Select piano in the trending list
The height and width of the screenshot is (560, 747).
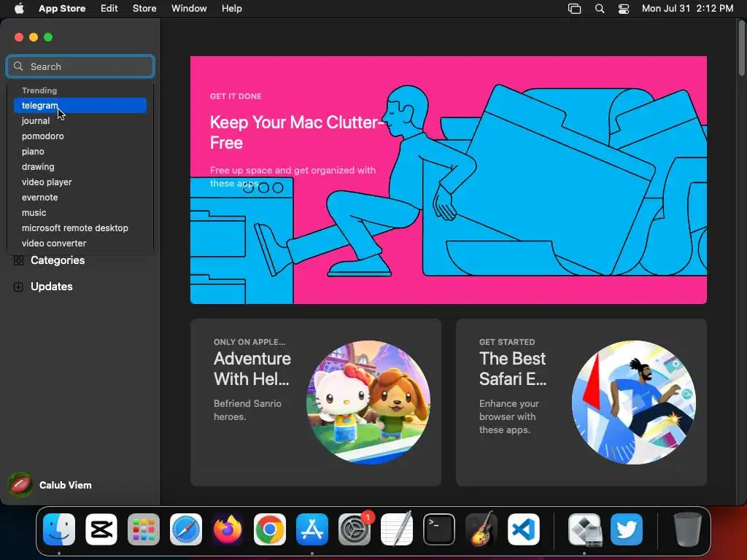[80, 151]
